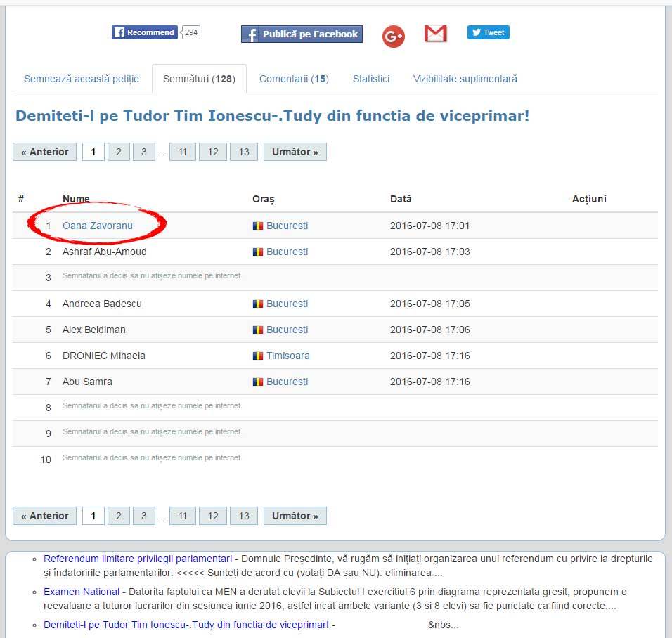Share via the Gmail envelope icon
672x638 pixels.
pyautogui.click(x=436, y=34)
